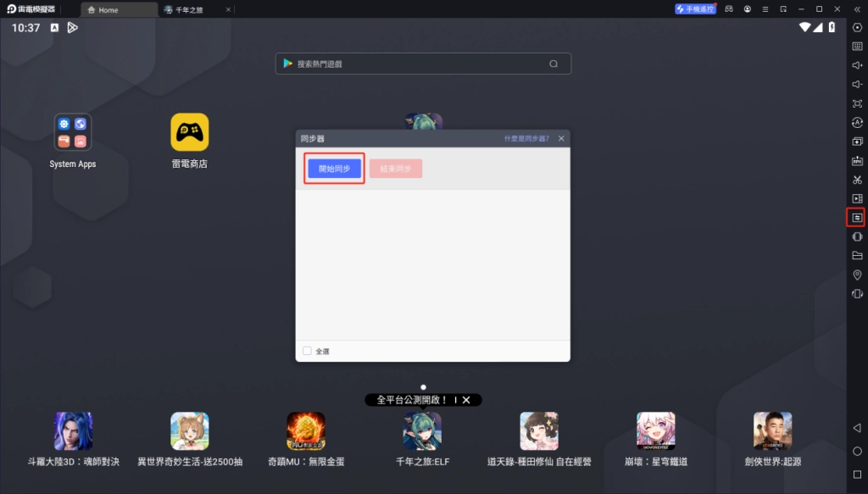Screen dimensions: 868x494
Task: Open virtual location pin tool
Action: (857, 275)
